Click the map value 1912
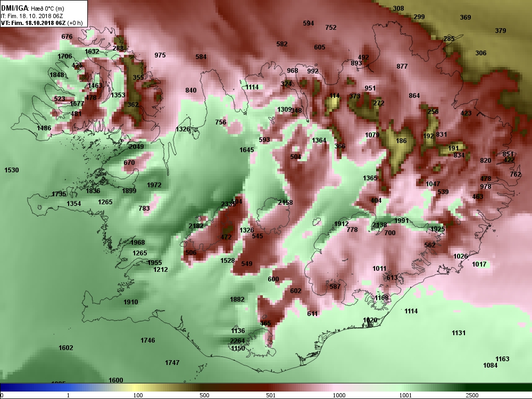 coord(342,224)
